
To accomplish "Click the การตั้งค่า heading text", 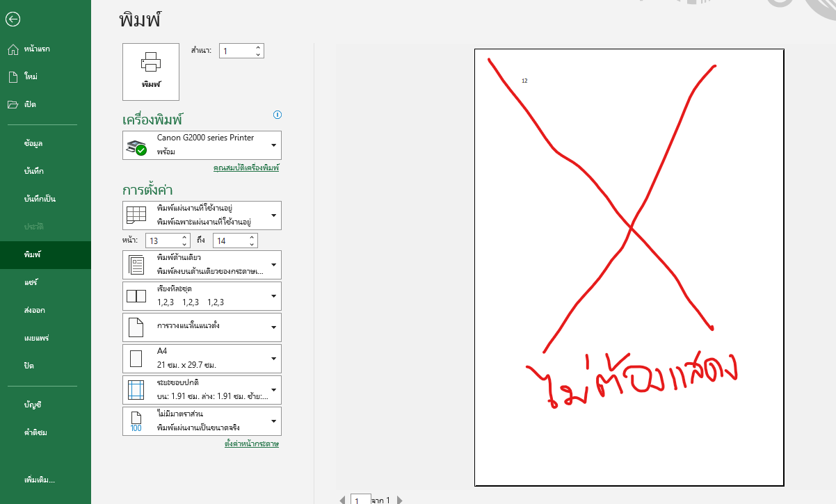I will tap(147, 190).
